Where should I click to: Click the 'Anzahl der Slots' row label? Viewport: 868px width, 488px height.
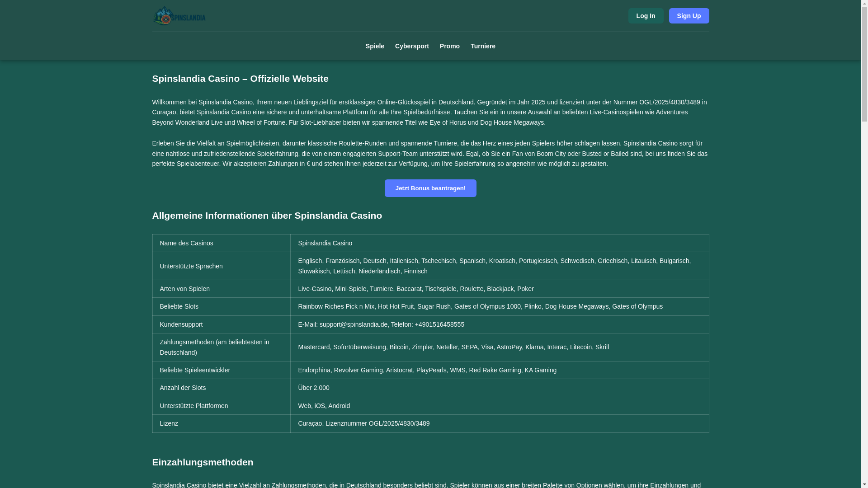tap(183, 388)
